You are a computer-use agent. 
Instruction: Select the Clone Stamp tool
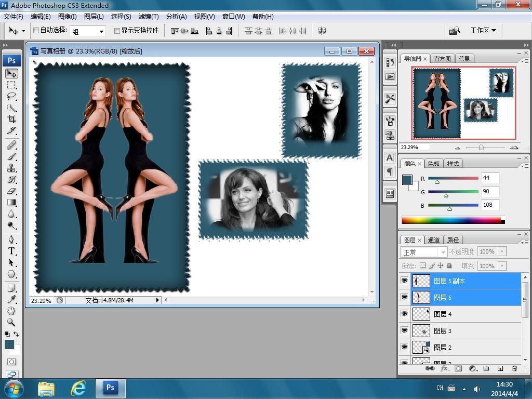click(11, 168)
